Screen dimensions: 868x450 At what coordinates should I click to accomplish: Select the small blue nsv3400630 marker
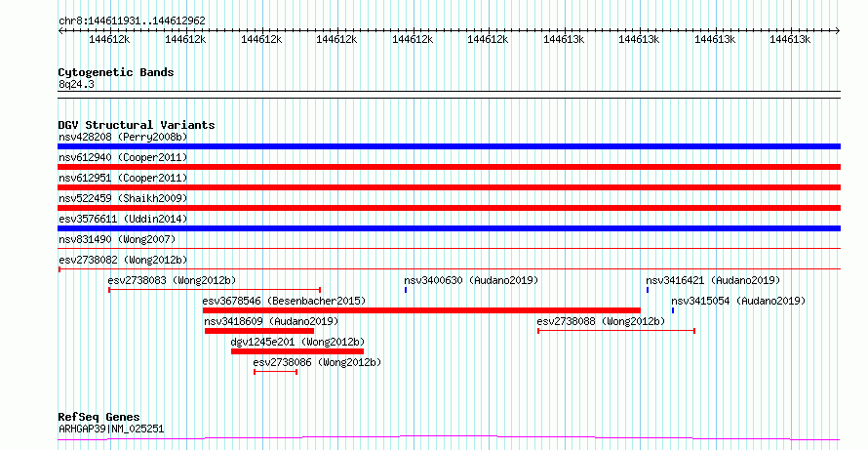pyautogui.click(x=406, y=290)
